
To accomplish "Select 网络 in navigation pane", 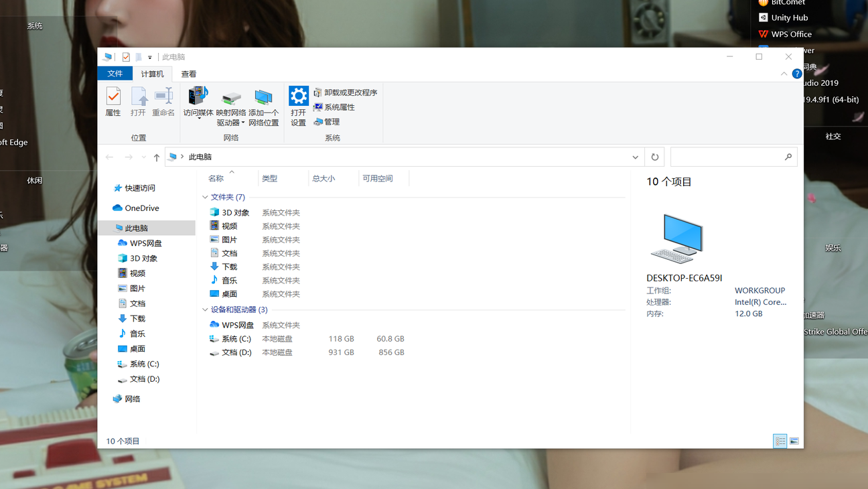I will 127,399.
